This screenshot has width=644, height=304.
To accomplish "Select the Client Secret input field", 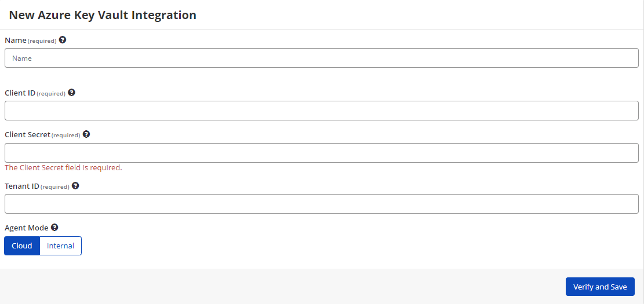I will (x=322, y=153).
